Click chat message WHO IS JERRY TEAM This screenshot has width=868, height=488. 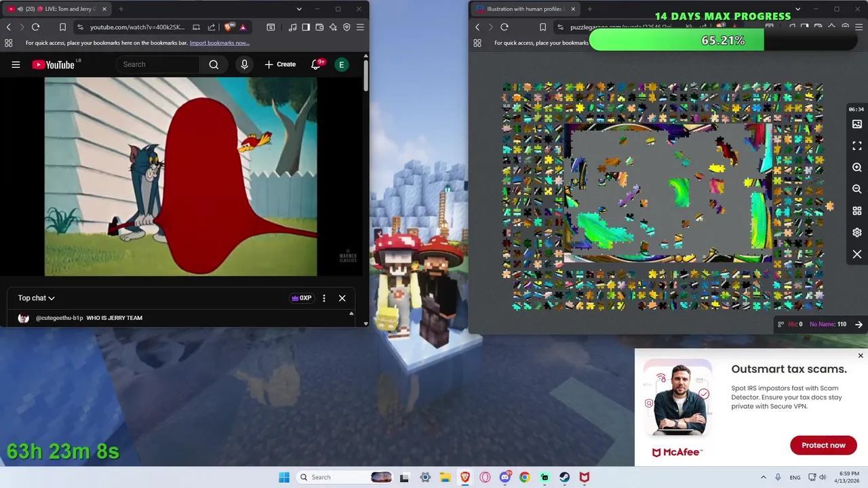click(x=114, y=318)
